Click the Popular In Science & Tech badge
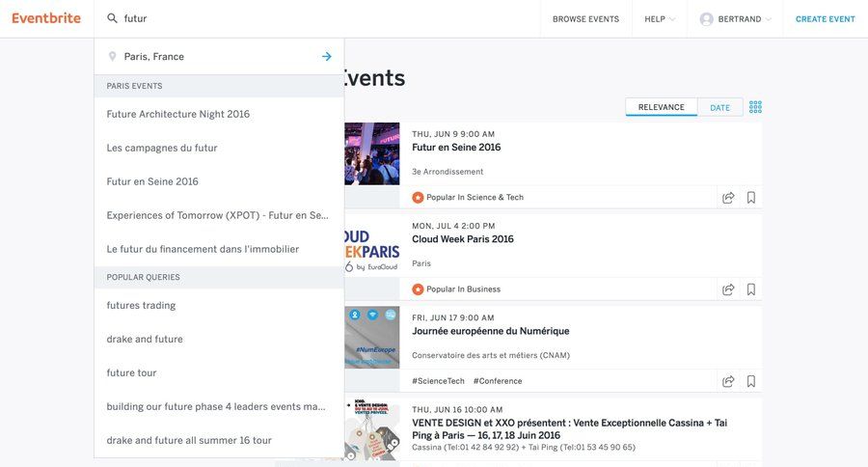868x467 pixels. 418,197
